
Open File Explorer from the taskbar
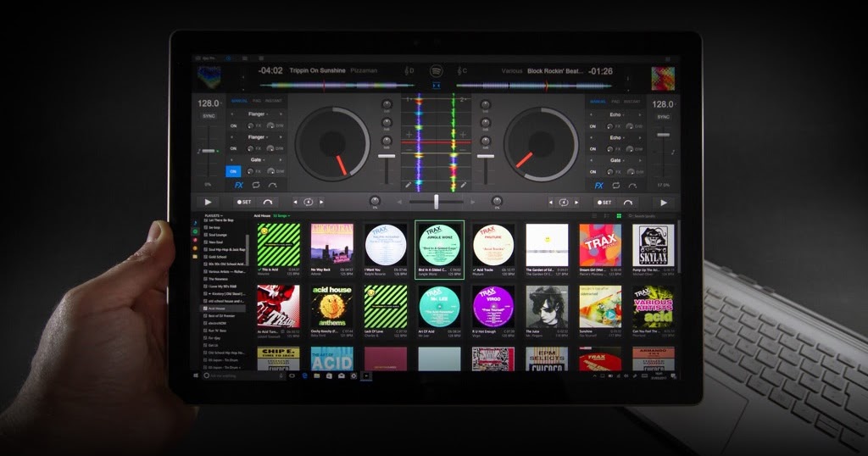pyautogui.click(x=317, y=375)
